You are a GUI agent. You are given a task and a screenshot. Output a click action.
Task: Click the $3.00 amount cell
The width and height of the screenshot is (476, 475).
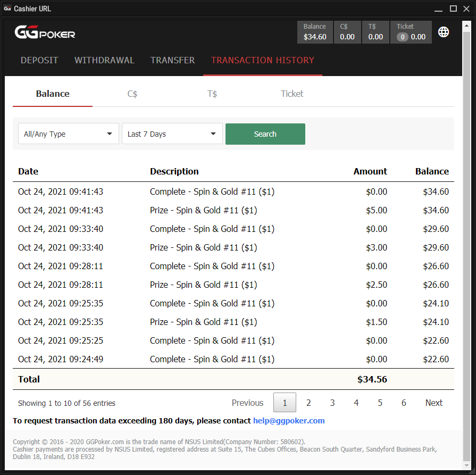[x=377, y=247]
